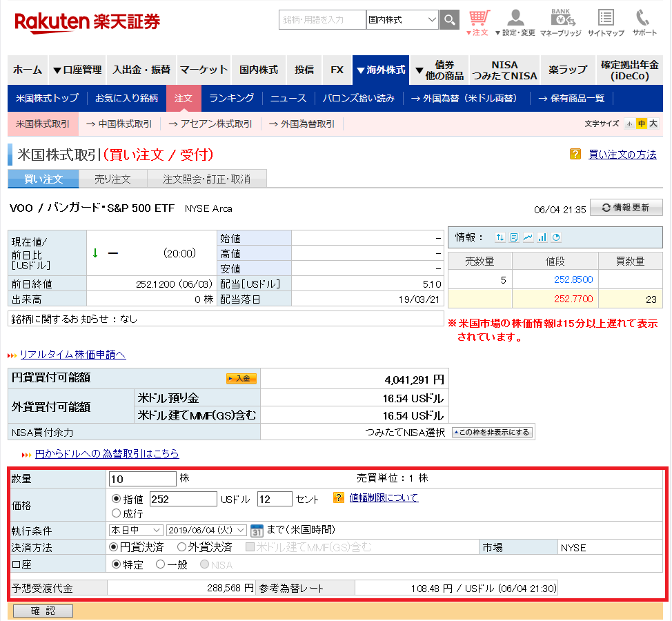The width and height of the screenshot is (672, 621).
Task: Expand the 債券 他の商品 menu
Action: point(439,70)
